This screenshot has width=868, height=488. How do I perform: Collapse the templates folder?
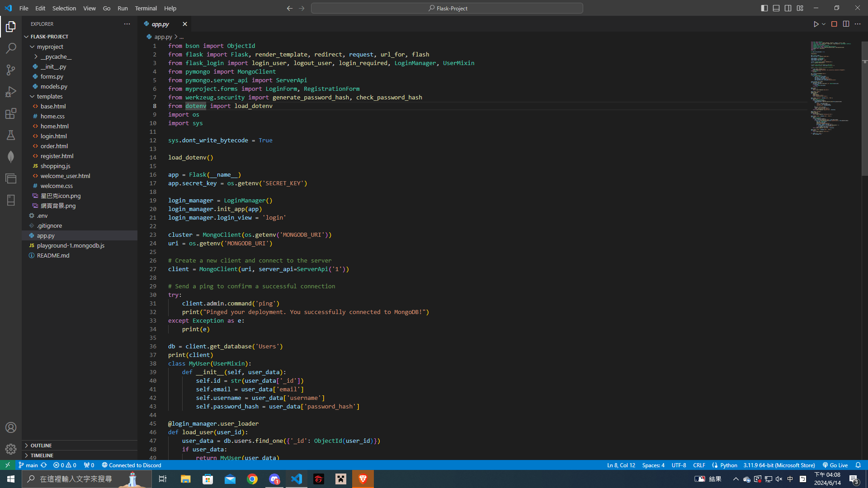tap(50, 96)
